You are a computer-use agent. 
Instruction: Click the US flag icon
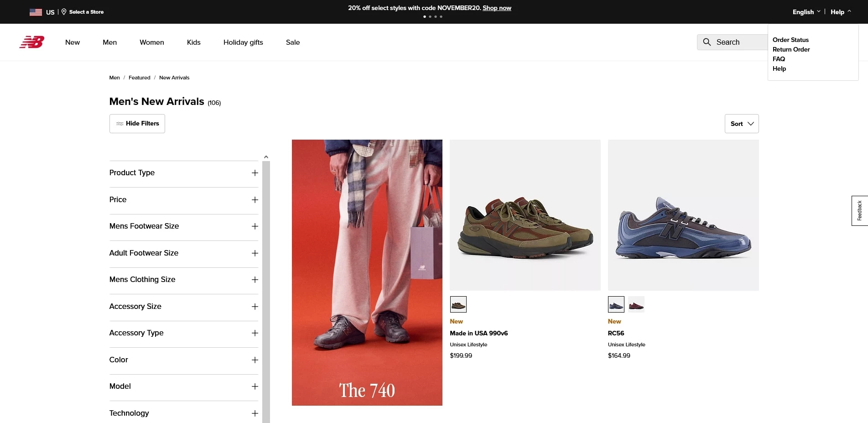coord(36,12)
